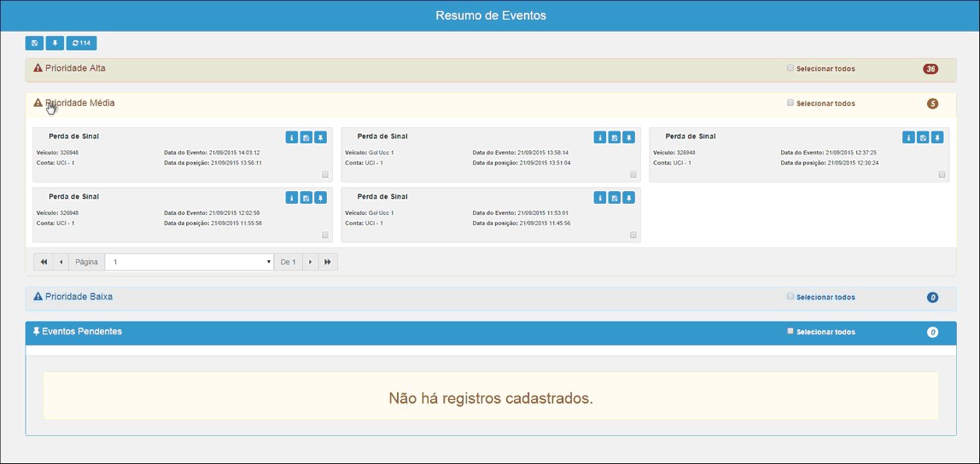Viewport: 980px width, 464px height.
Task: Pin the 12:02:59 signal loss event
Action: point(321,198)
